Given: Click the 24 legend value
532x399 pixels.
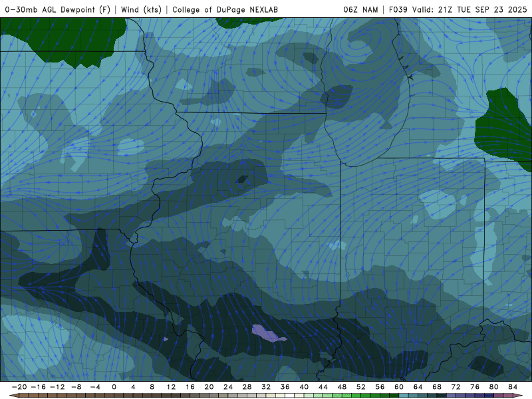Looking at the screenshot, I should click(228, 387).
